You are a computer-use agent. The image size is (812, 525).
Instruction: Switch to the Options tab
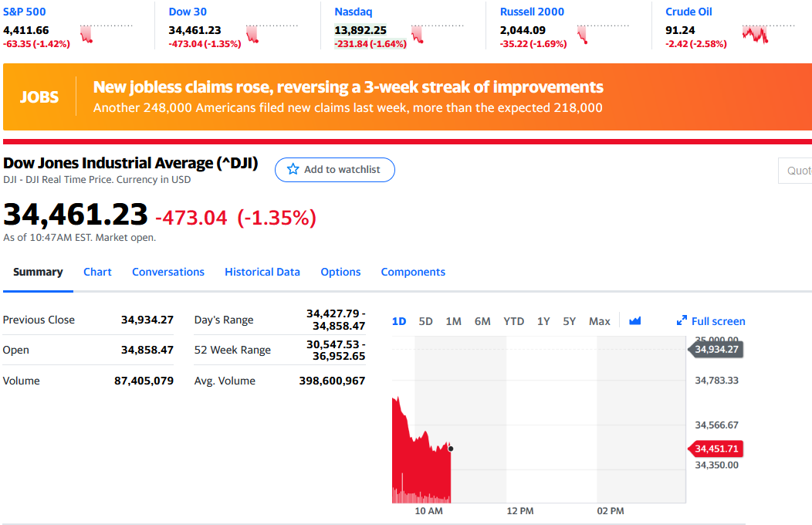tap(340, 272)
